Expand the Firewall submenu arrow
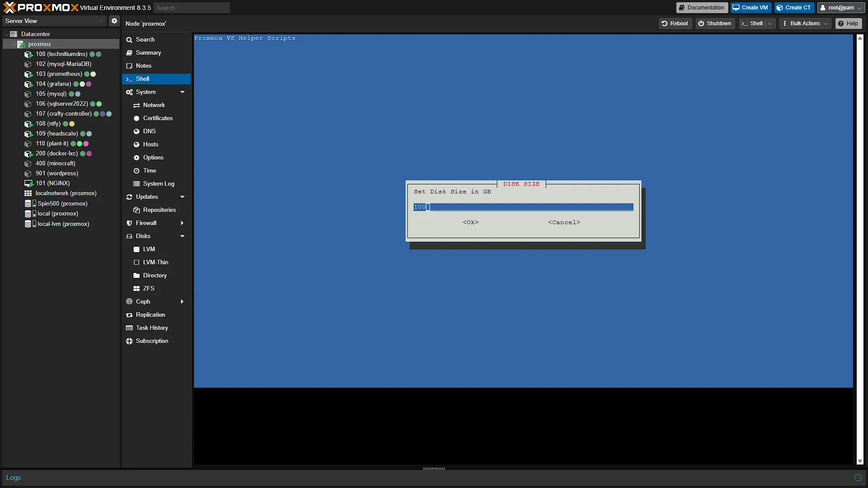Viewport: 868px width, 488px height. click(x=182, y=223)
